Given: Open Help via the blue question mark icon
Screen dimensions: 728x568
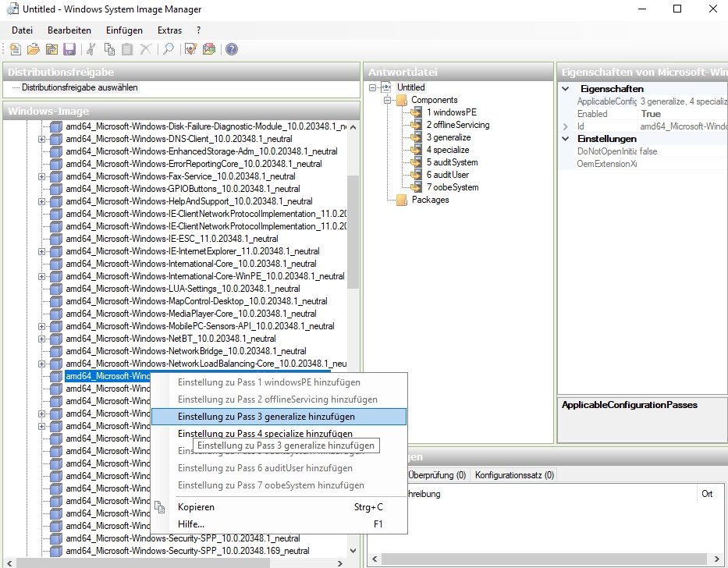Looking at the screenshot, I should click(x=231, y=49).
